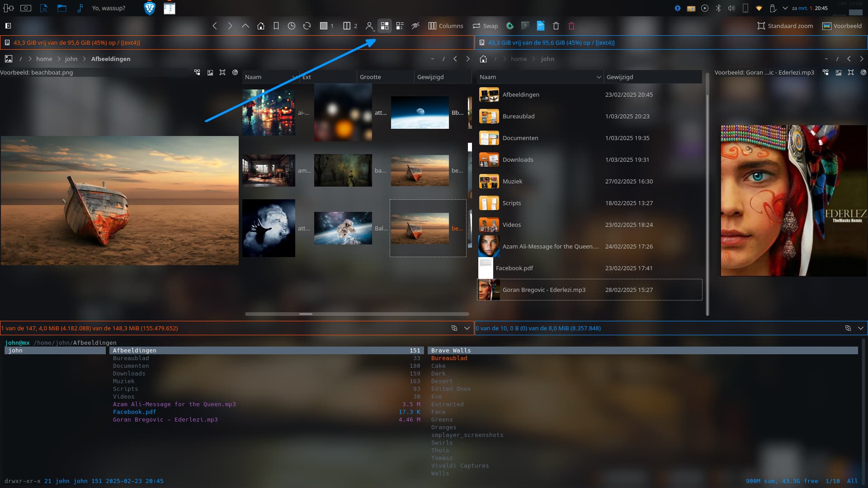The height and width of the screenshot is (488, 868).
Task: Sort left panel by Naam column
Action: point(270,77)
